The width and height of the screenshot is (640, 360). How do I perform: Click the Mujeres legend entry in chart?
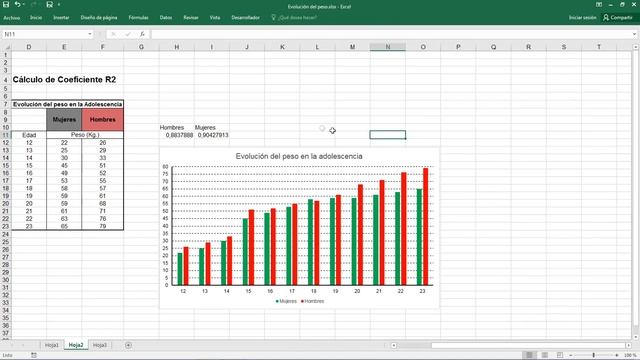(287, 301)
